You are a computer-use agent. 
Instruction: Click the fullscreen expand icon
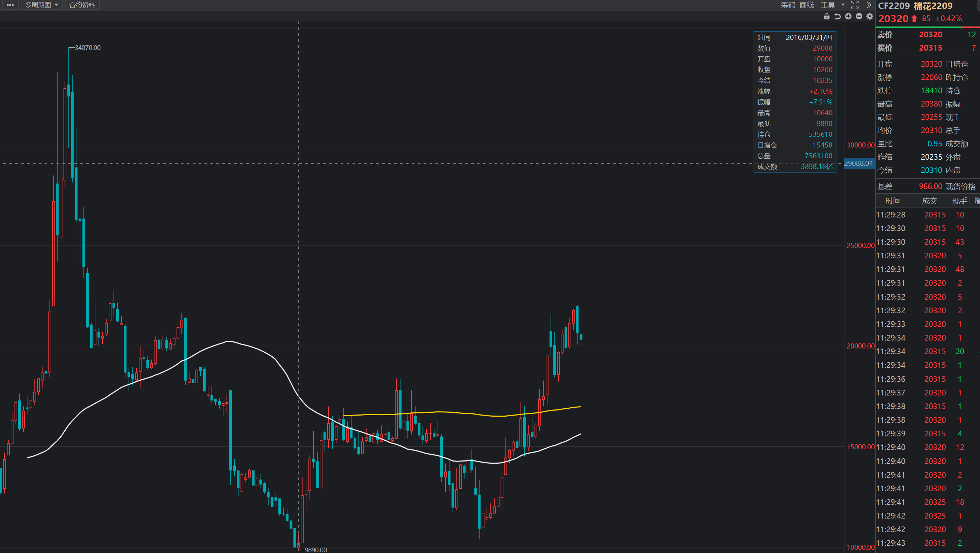855,5
